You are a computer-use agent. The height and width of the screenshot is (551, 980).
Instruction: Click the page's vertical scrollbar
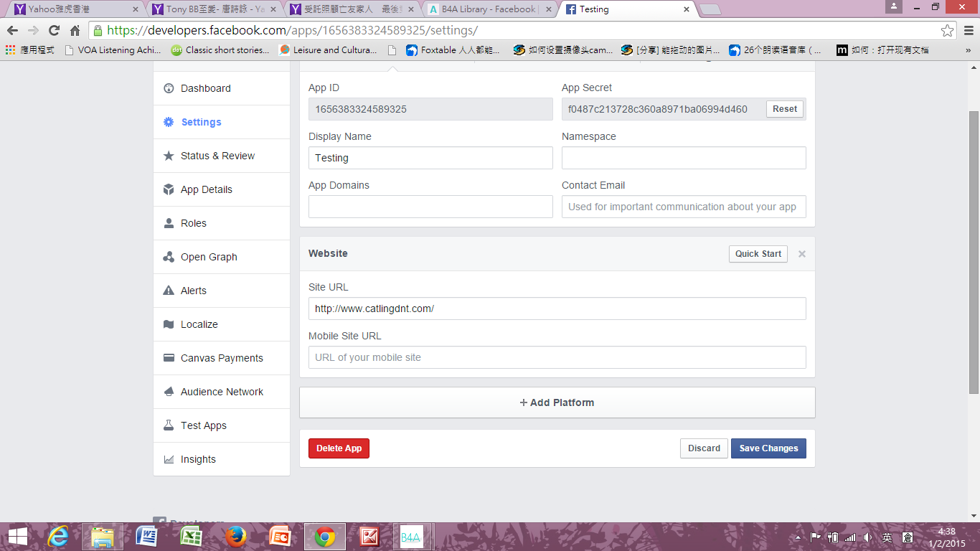[x=974, y=252]
